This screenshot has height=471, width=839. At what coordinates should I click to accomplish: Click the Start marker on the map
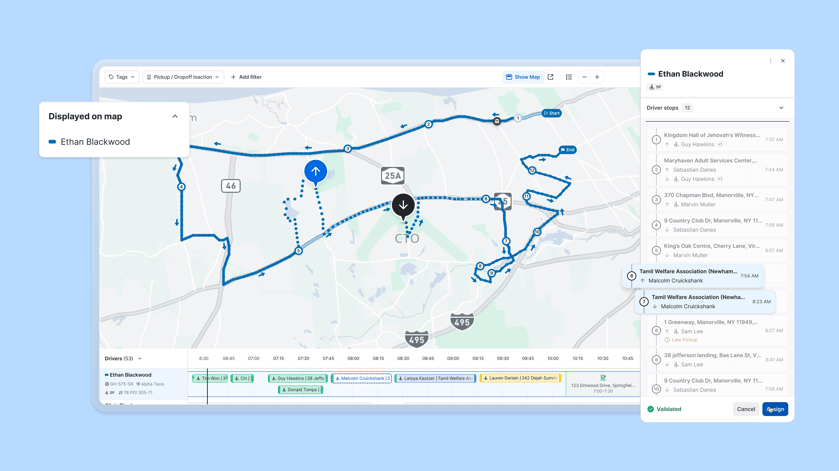click(x=551, y=113)
